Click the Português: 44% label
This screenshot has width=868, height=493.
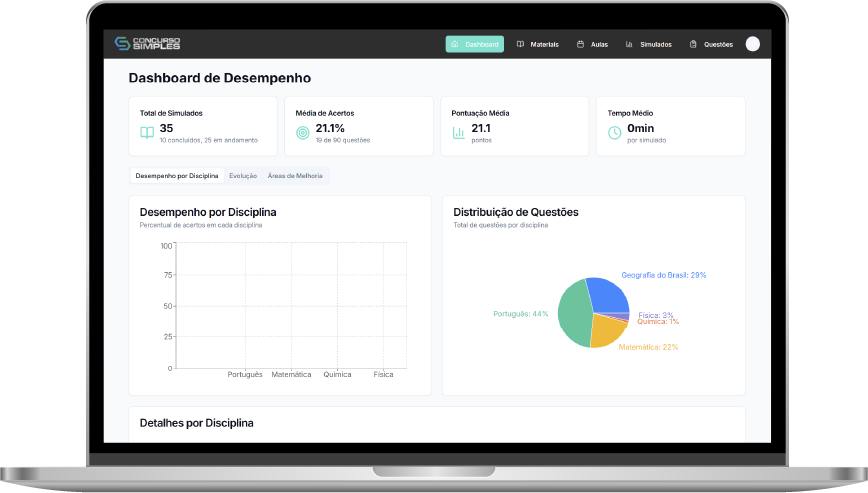click(x=520, y=314)
